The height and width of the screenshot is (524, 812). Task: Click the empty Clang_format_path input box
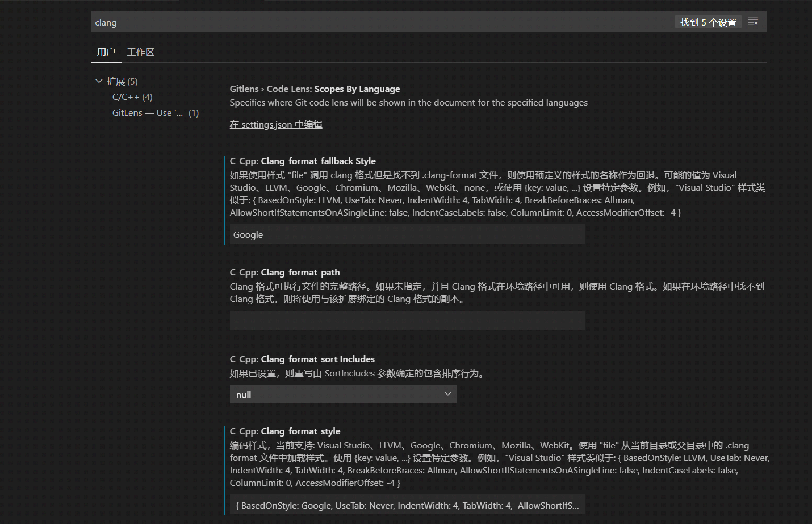[x=406, y=320]
